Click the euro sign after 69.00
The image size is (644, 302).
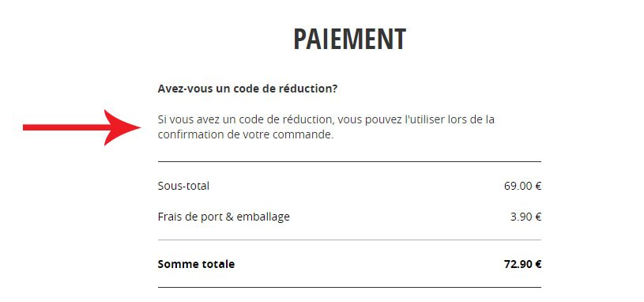[538, 186]
